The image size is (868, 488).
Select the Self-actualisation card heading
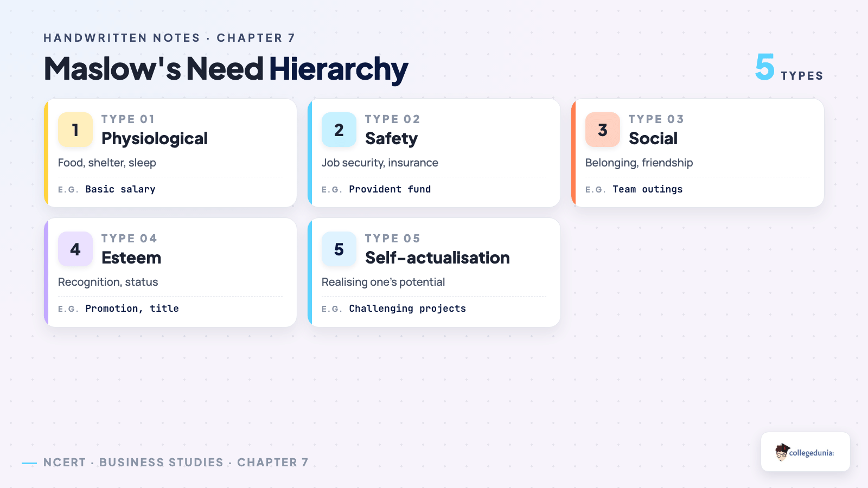coord(437,258)
